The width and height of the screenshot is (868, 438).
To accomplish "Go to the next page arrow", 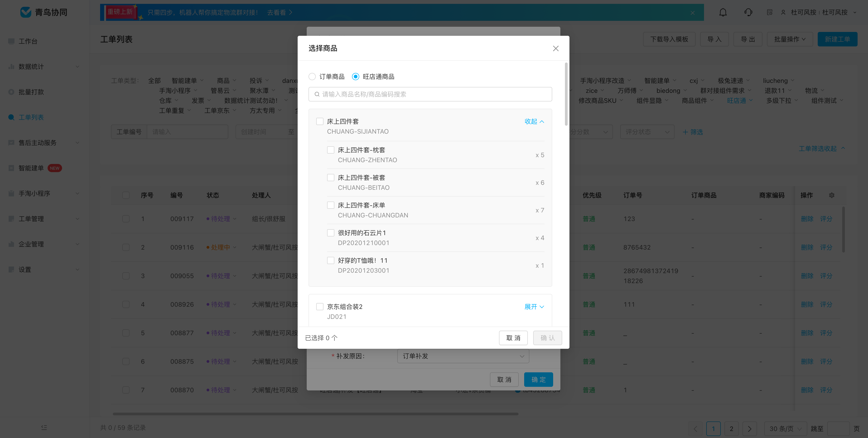I will [749, 428].
